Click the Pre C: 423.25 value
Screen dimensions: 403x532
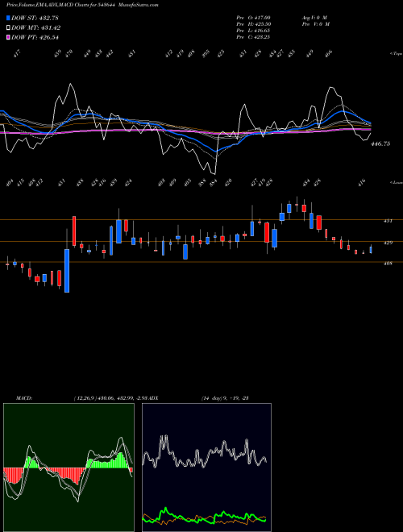[x=253, y=37]
